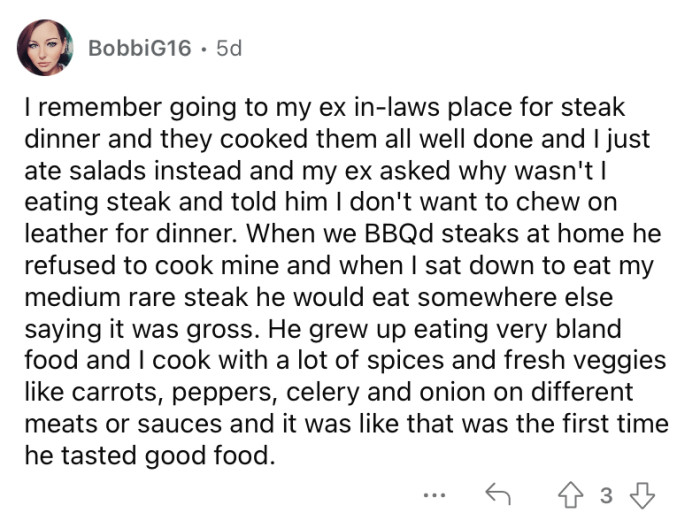Click the 5d timestamp

(228, 48)
